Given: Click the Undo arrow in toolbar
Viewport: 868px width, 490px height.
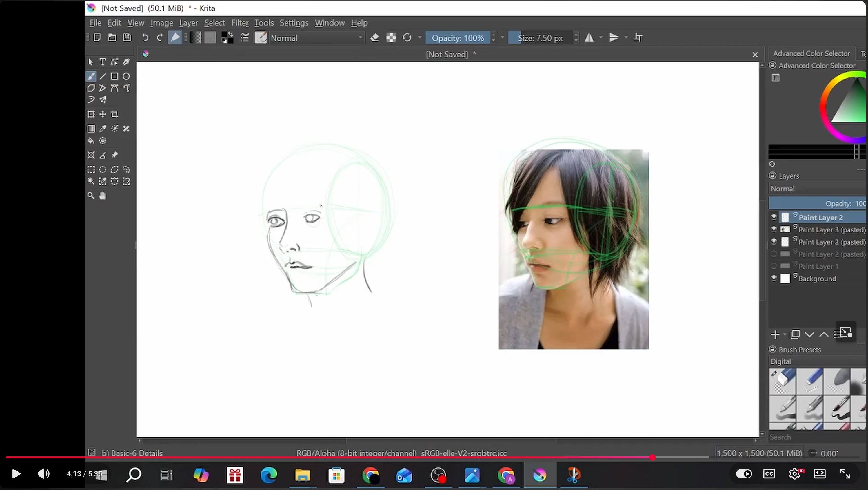Looking at the screenshot, I should coord(145,38).
